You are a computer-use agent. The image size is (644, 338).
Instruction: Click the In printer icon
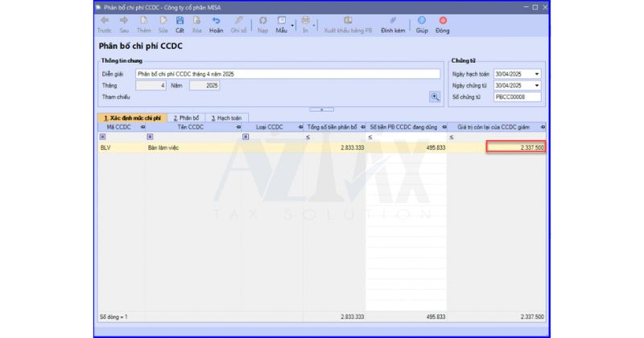(305, 20)
